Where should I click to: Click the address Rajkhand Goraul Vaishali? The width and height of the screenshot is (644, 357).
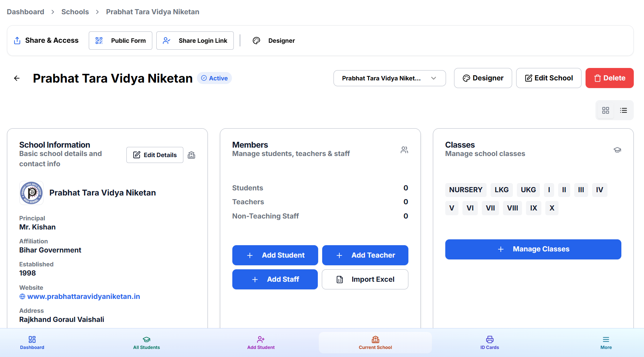(62, 319)
